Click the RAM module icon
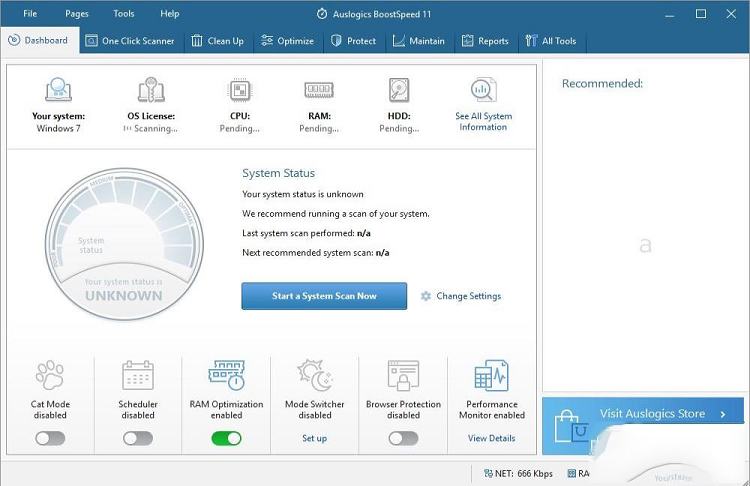This screenshot has width=750, height=486. (x=319, y=90)
